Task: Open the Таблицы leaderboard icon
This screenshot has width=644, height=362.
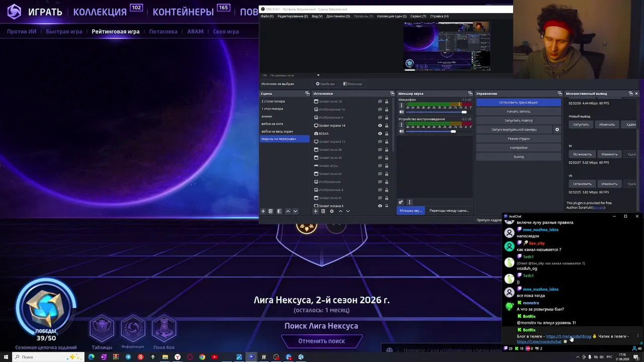Action: 102,328
